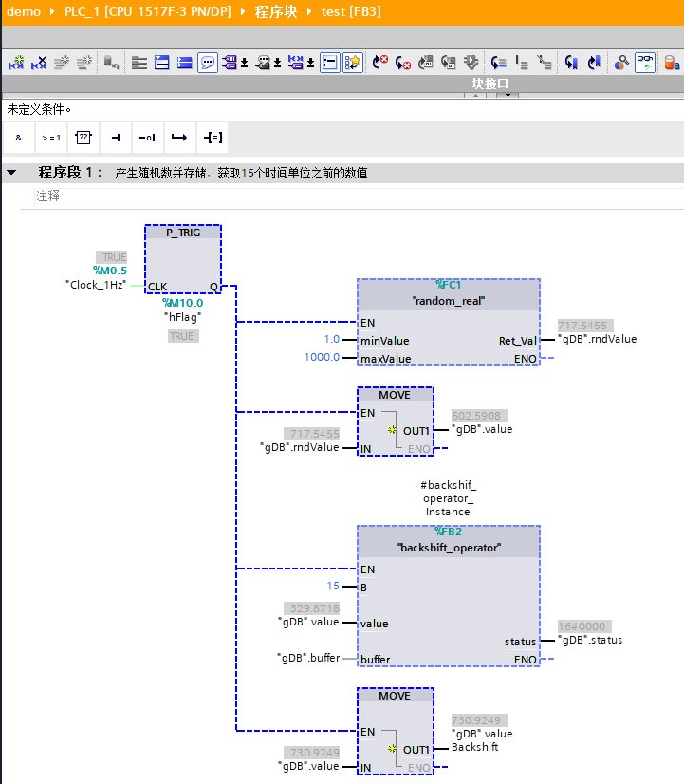Click the Delete network icon
684x784 pixels.
(x=39, y=63)
